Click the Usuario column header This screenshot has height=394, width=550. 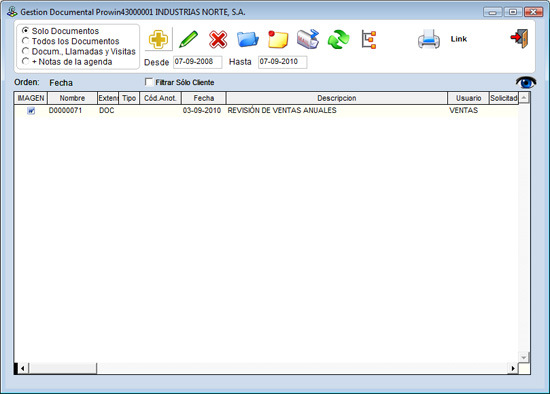(x=468, y=98)
